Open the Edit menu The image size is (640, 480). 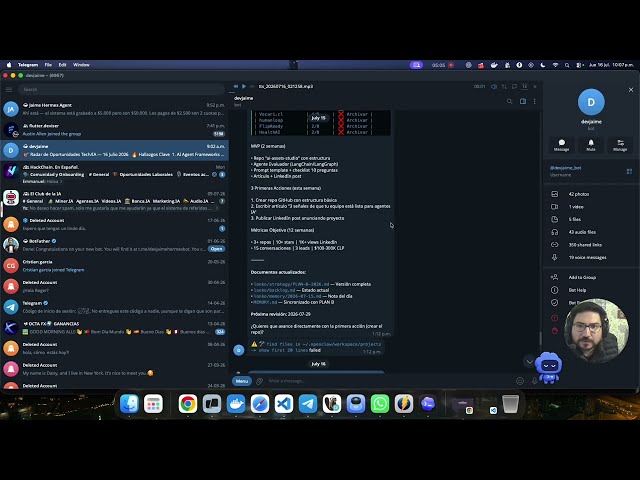[x=62, y=65]
